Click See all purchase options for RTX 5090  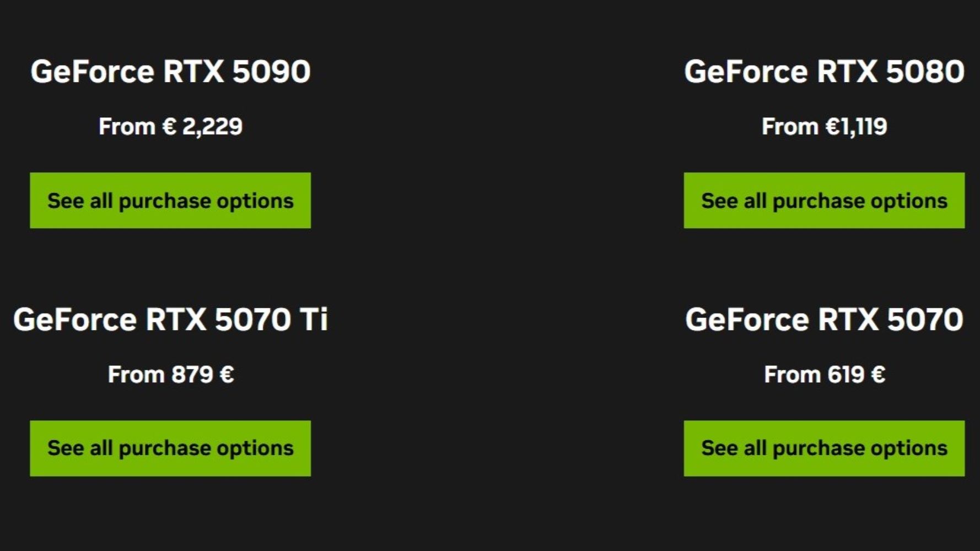pos(170,200)
